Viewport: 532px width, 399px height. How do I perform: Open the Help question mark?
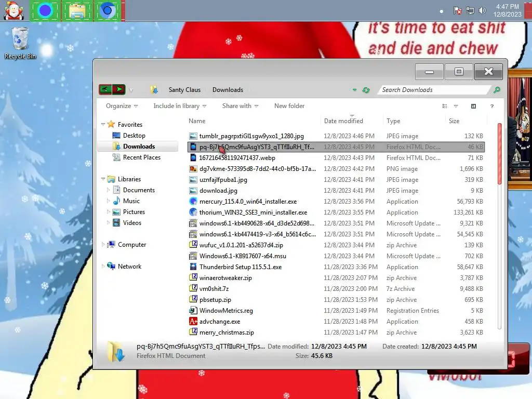[x=492, y=106]
